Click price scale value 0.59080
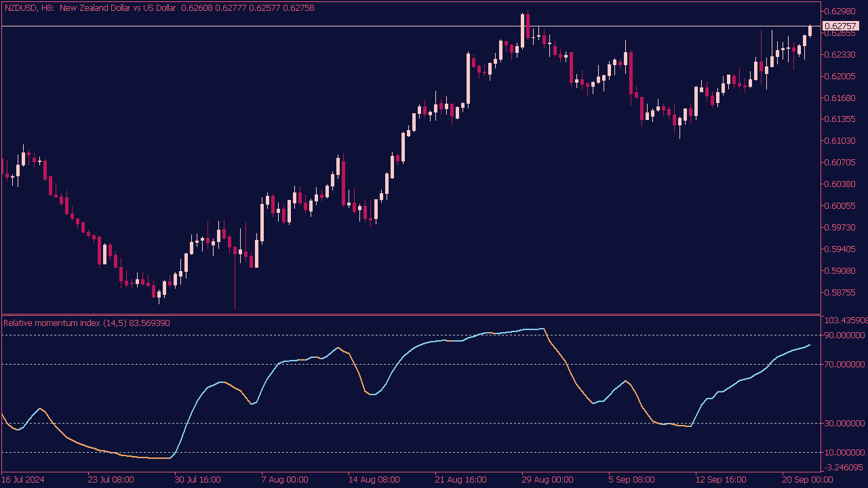The height and width of the screenshot is (488, 868). click(840, 271)
